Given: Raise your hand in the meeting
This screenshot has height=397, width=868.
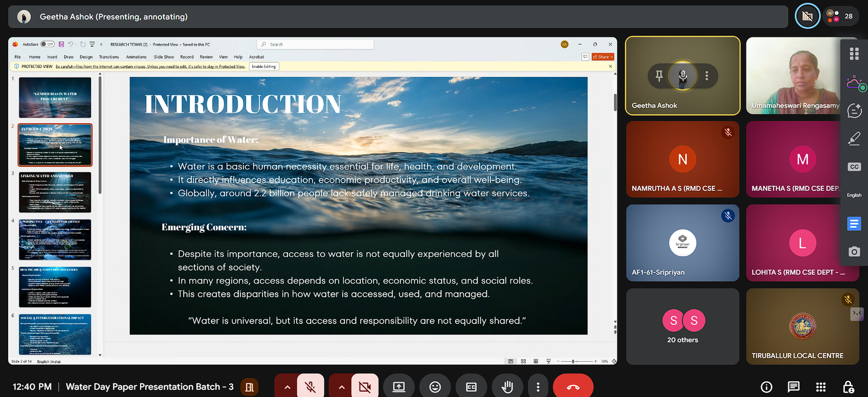Looking at the screenshot, I should tap(507, 387).
